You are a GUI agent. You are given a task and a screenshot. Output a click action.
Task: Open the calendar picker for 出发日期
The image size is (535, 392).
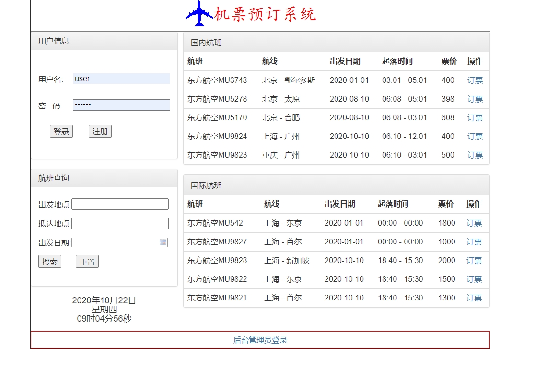(163, 242)
